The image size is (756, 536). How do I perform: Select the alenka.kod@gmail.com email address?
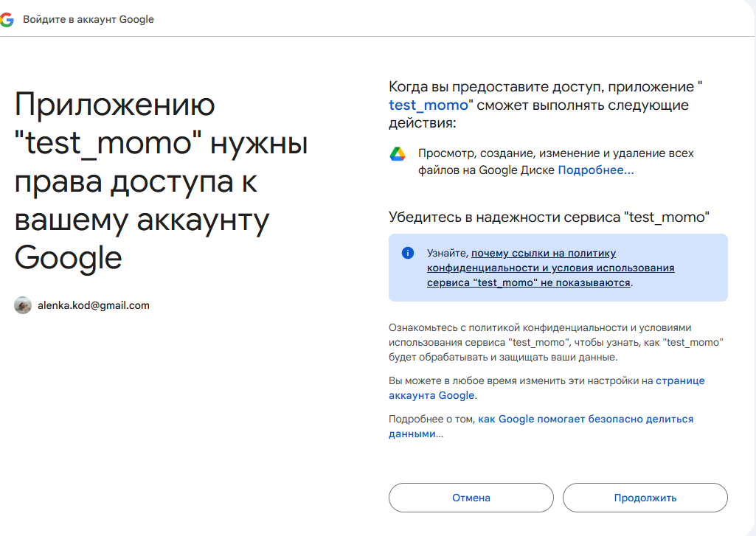tap(93, 305)
